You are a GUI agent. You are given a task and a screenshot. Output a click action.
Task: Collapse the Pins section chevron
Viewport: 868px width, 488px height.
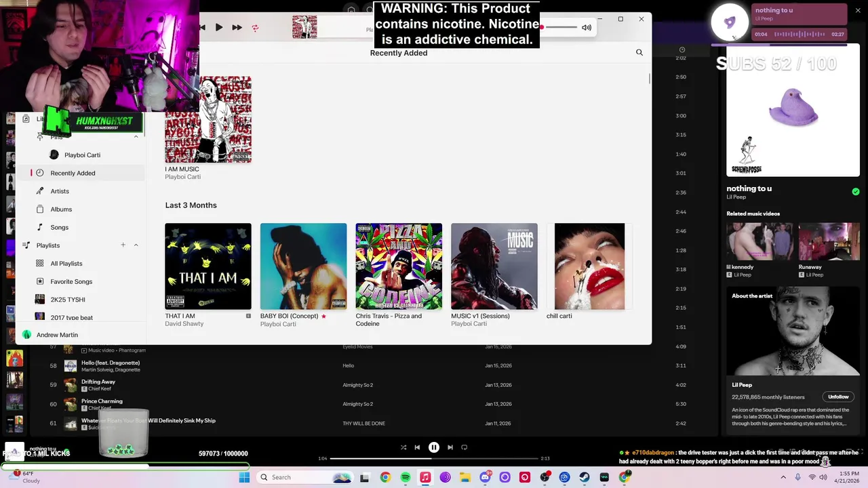(136, 137)
